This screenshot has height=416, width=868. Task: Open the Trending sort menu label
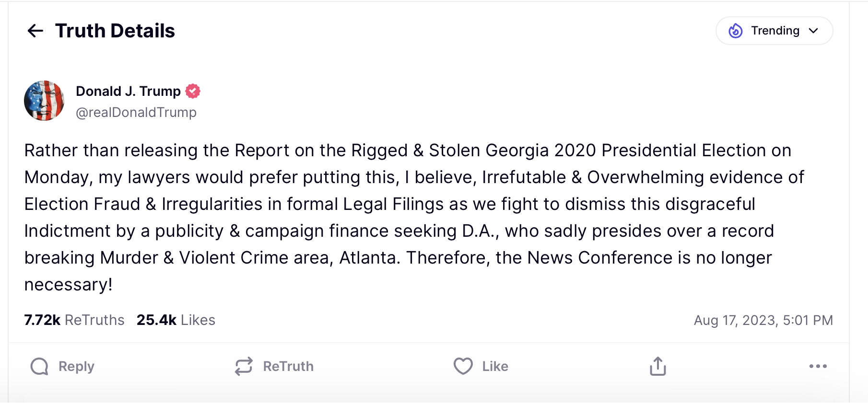(775, 31)
